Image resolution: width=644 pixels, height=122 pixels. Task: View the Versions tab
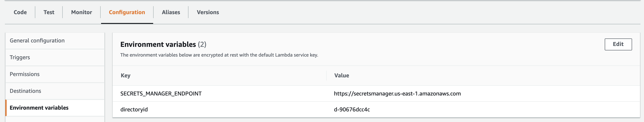click(208, 12)
